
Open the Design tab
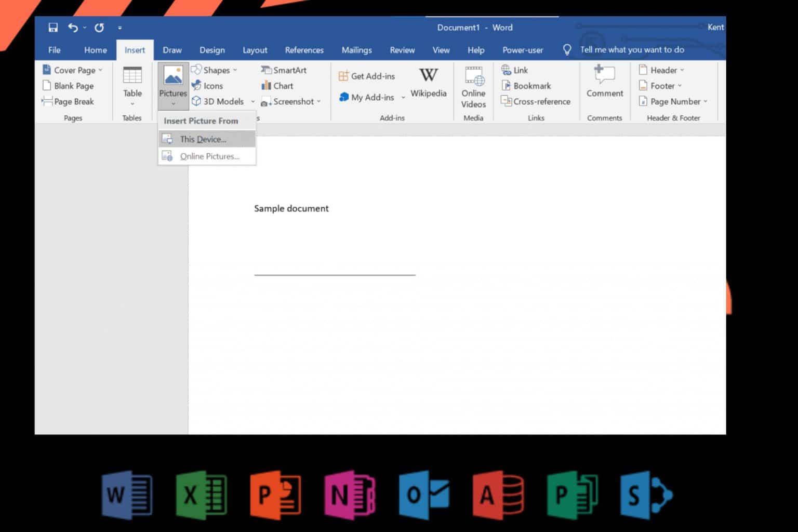[x=212, y=50]
